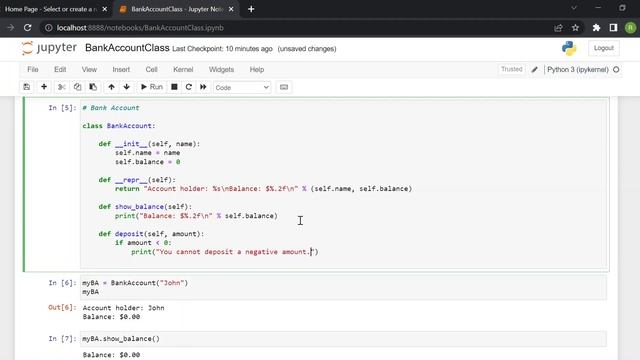Insert a cell below with plus icon
640x360 pixels.
[44, 87]
